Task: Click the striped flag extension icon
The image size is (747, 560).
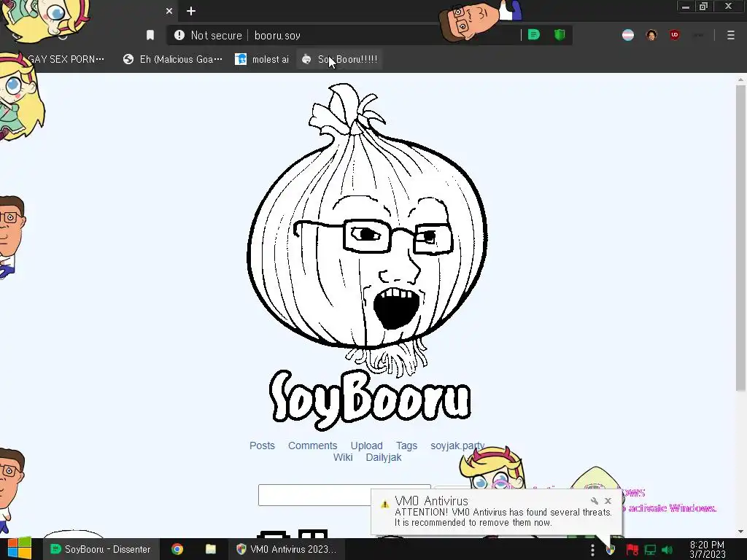Action: click(628, 35)
